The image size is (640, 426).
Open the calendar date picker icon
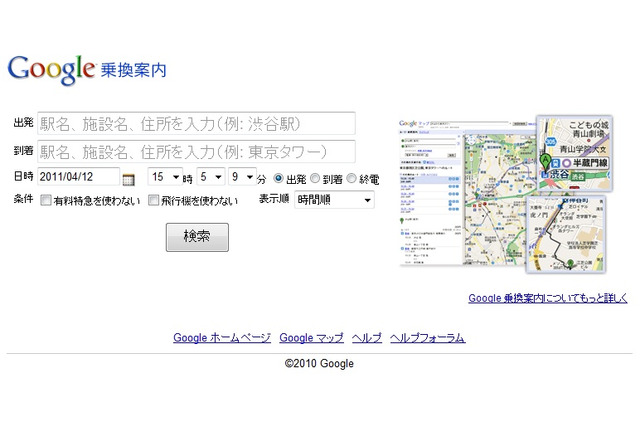coord(128,179)
